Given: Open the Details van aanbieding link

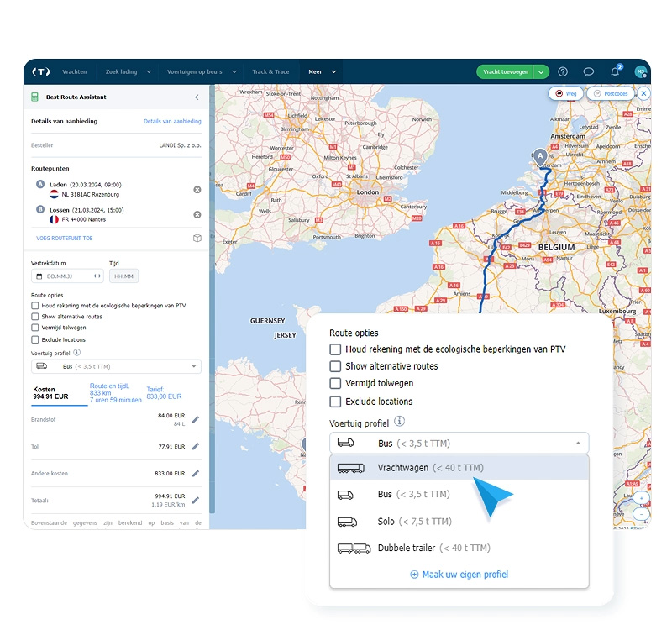Looking at the screenshot, I should 172,121.
